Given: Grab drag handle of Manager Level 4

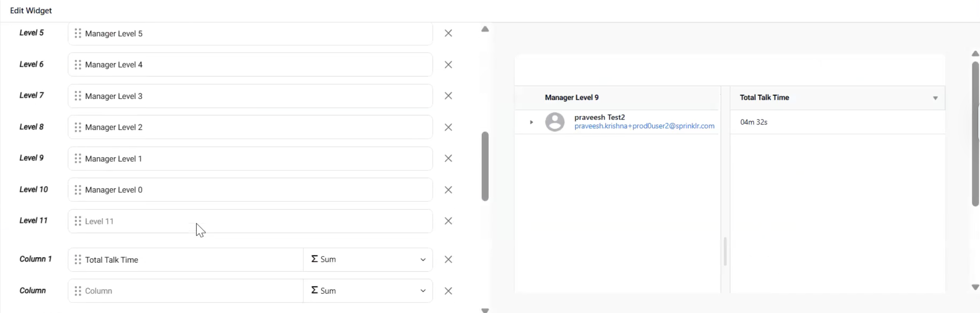Looking at the screenshot, I should (78, 65).
